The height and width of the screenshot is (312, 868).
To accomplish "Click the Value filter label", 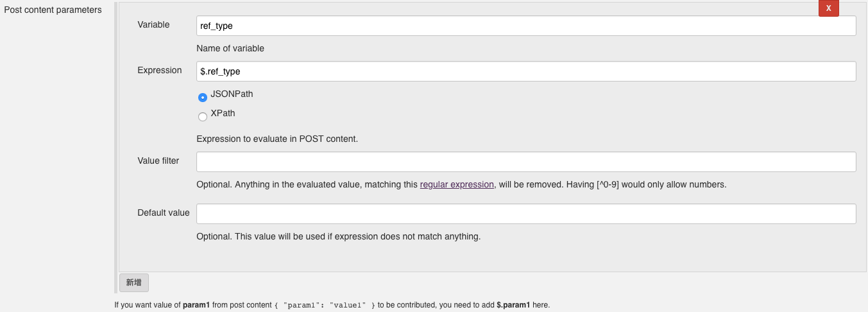I will (x=158, y=160).
